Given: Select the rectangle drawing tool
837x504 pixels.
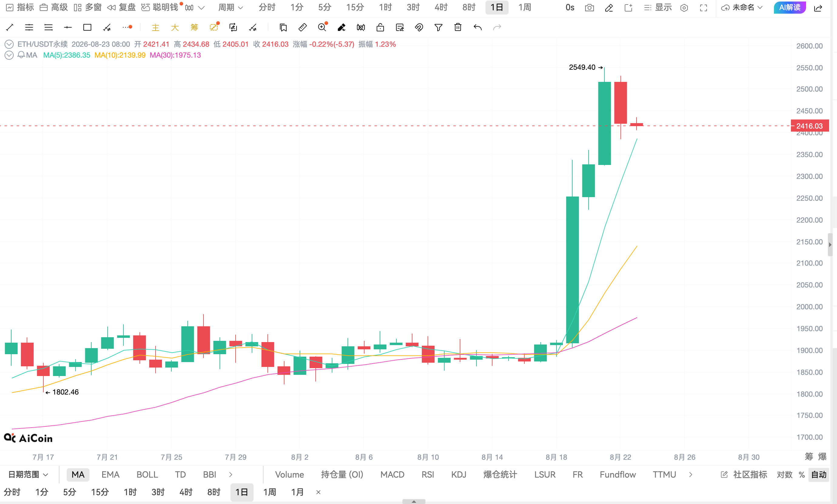Looking at the screenshot, I should tap(87, 28).
